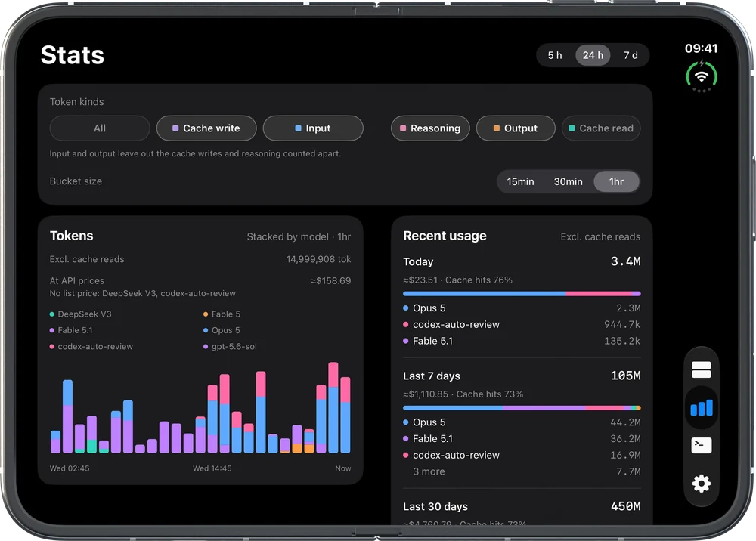The height and width of the screenshot is (541, 756).
Task: Set bucket size to 1hr
Action: coord(616,181)
